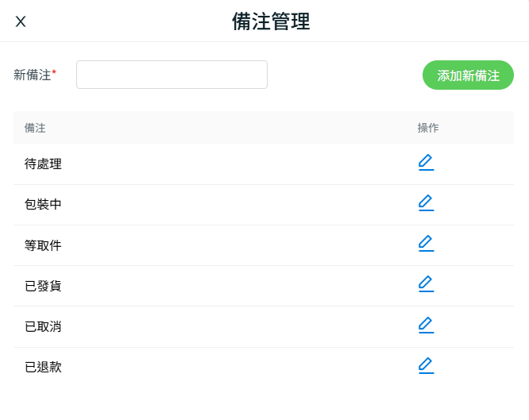
Task: Select the 待處理 remark row text
Action: tap(43, 164)
